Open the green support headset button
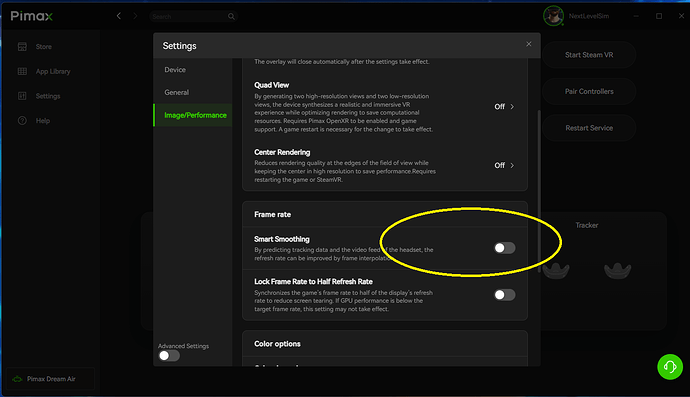The height and width of the screenshot is (397, 690). pyautogui.click(x=670, y=367)
